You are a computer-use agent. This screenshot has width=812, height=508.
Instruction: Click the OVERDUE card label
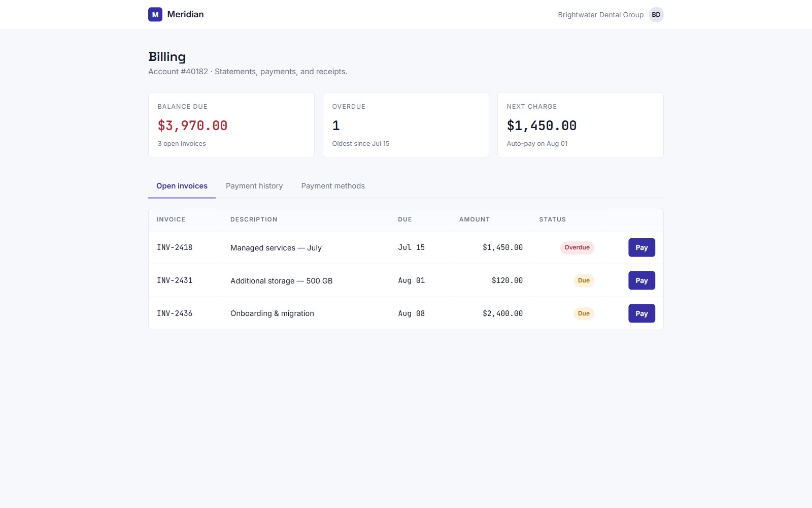pos(349,107)
